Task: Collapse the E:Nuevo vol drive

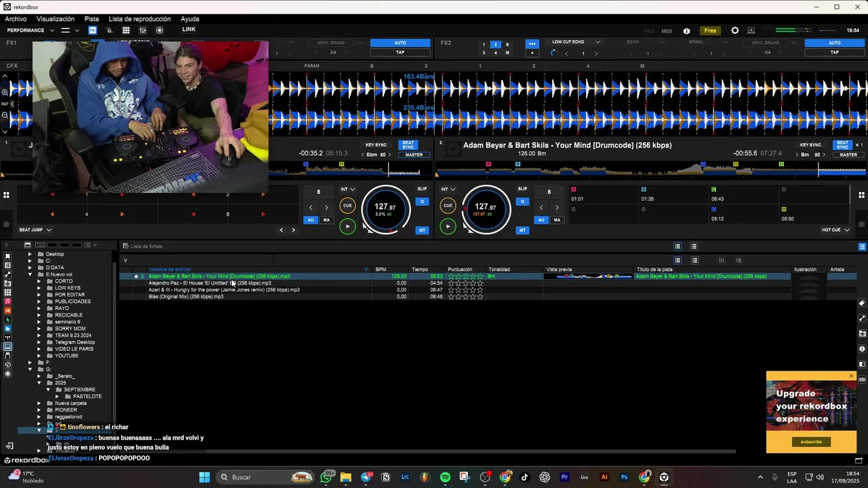Action: 29,274
